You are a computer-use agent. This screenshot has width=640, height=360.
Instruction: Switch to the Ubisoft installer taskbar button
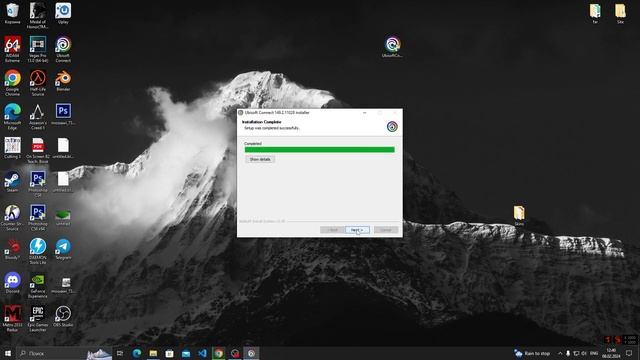pos(251,353)
